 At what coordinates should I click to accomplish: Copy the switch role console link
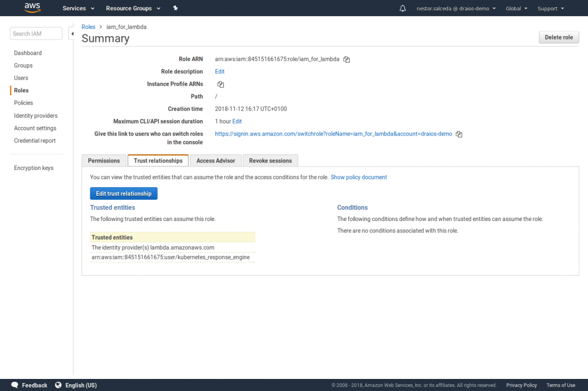459,134
